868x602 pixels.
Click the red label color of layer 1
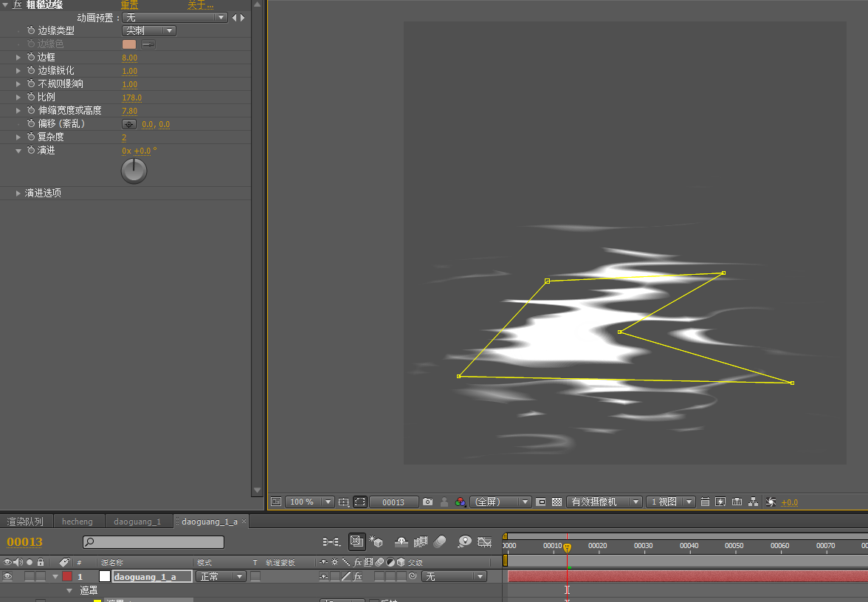point(67,577)
